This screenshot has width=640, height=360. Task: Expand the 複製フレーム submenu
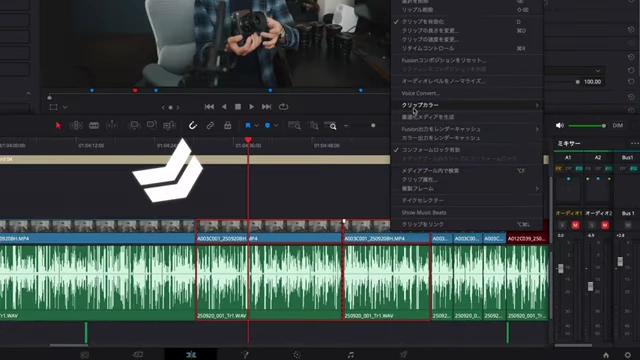[467, 189]
